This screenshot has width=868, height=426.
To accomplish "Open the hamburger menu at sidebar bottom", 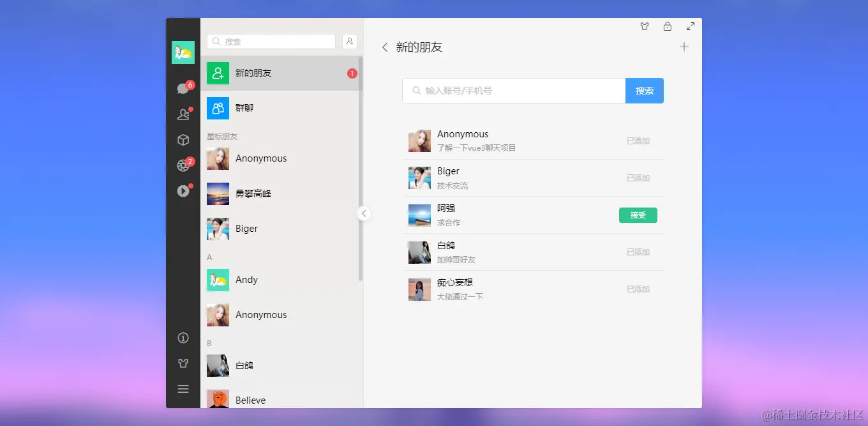I will click(x=183, y=388).
